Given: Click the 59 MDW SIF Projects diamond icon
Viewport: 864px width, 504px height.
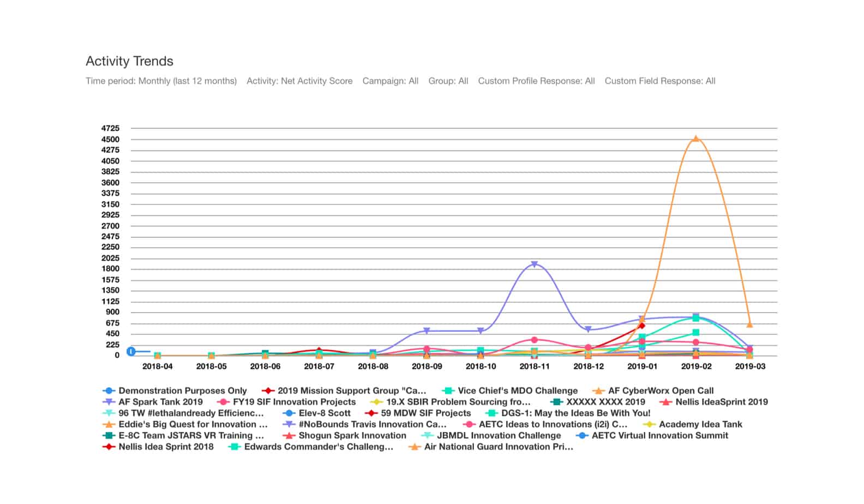Looking at the screenshot, I should click(371, 413).
